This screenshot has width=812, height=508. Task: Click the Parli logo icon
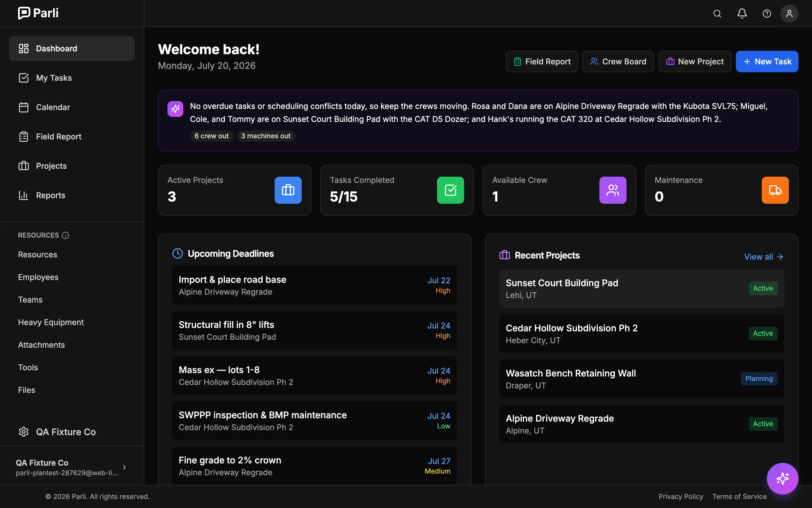click(x=24, y=13)
